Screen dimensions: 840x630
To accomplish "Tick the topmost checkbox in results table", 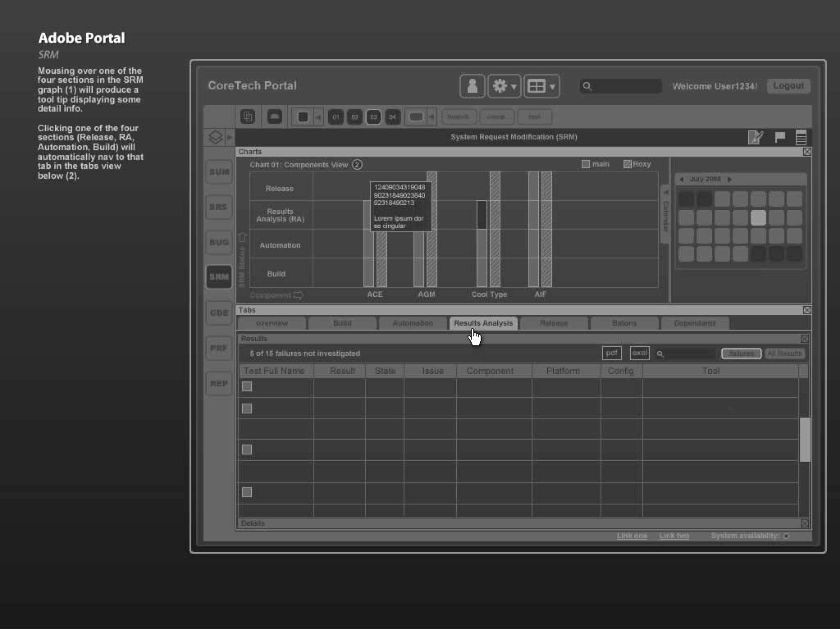I will coord(247,386).
